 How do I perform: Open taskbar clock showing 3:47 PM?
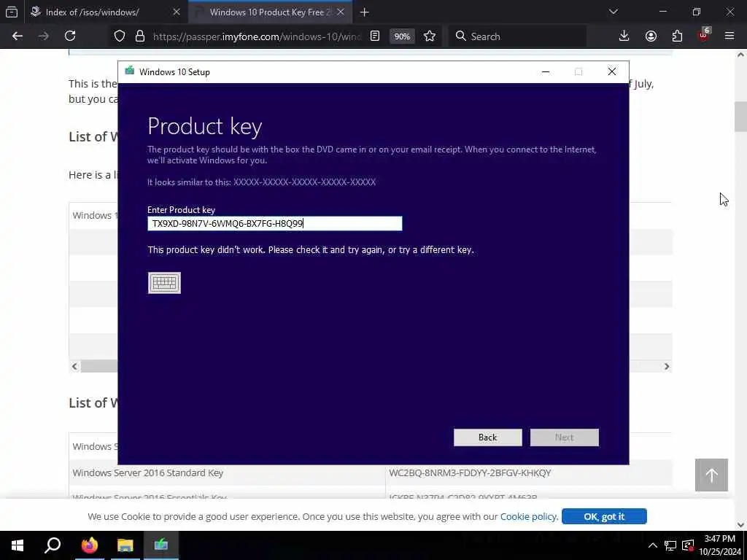coord(719,545)
